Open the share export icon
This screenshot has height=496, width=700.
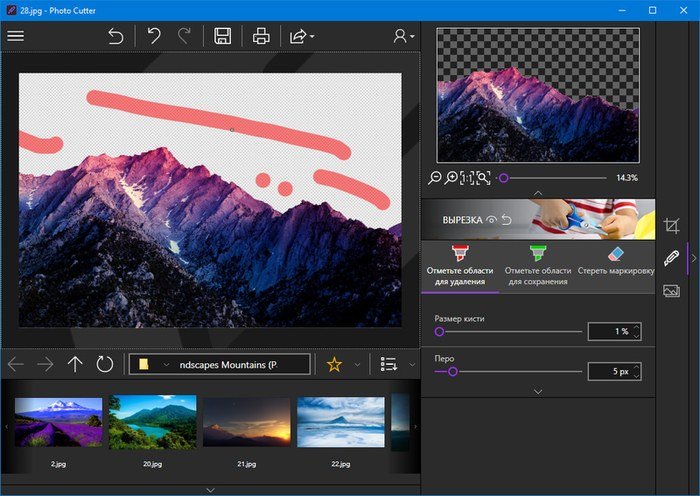298,36
